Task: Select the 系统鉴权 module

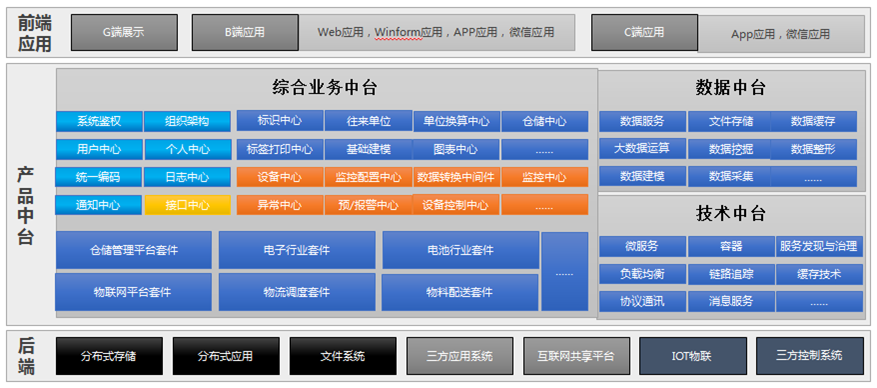Action: [x=100, y=121]
